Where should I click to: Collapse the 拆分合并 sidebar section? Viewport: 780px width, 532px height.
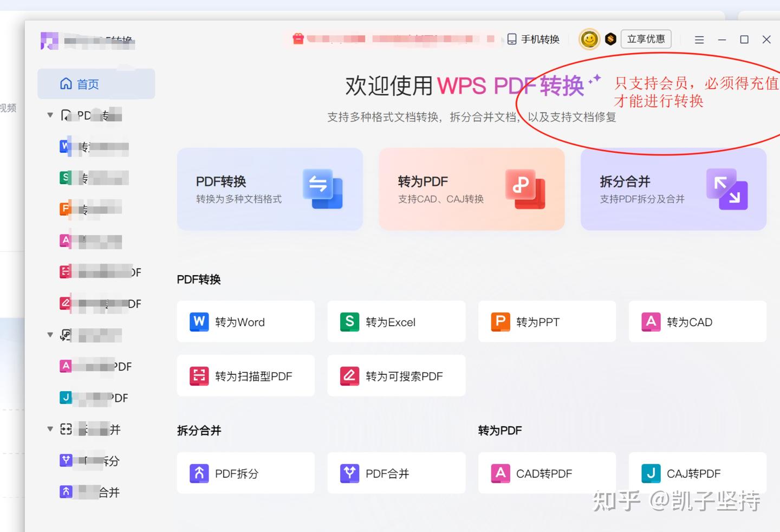(50, 429)
